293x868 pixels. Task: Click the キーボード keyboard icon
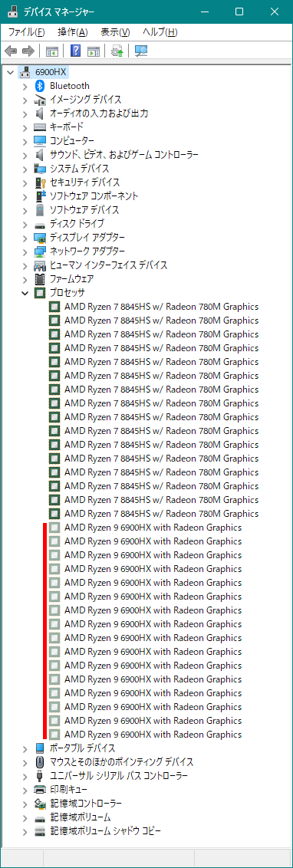(x=40, y=127)
